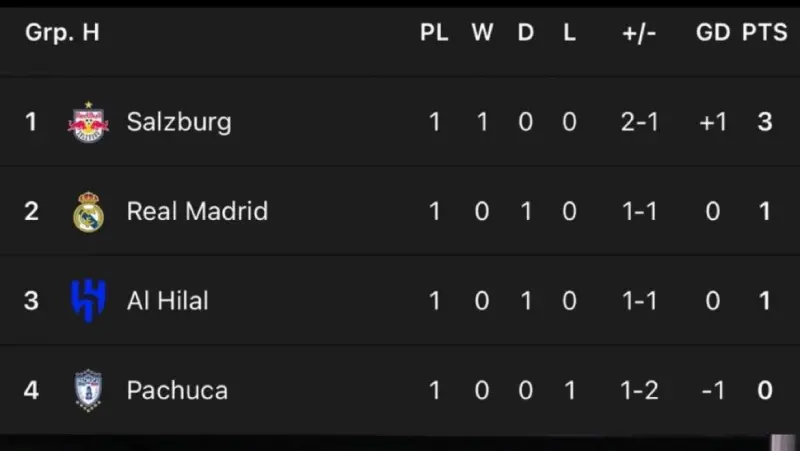Click the Real Madrid club crest
This screenshot has height=451, width=800.
(x=88, y=212)
